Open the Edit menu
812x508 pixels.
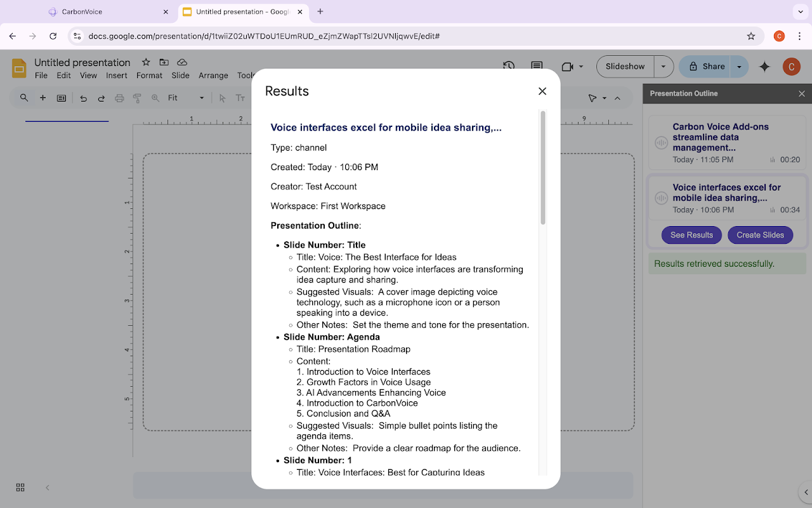[x=63, y=75]
